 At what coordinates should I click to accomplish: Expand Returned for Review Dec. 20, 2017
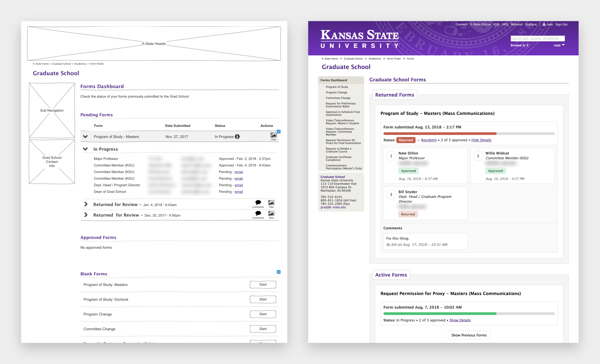[x=86, y=215]
